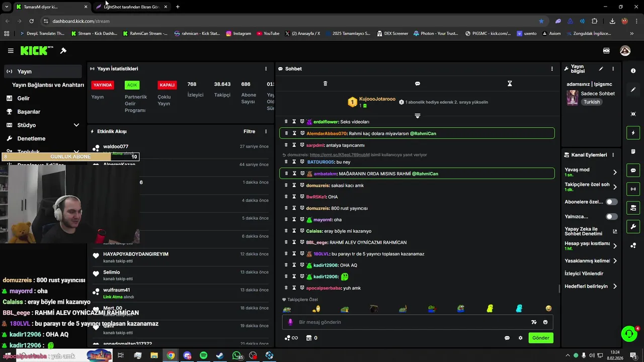The width and height of the screenshot is (644, 362).
Task: Click the shield icon beside BwR5Ke1's message
Action: point(302,197)
